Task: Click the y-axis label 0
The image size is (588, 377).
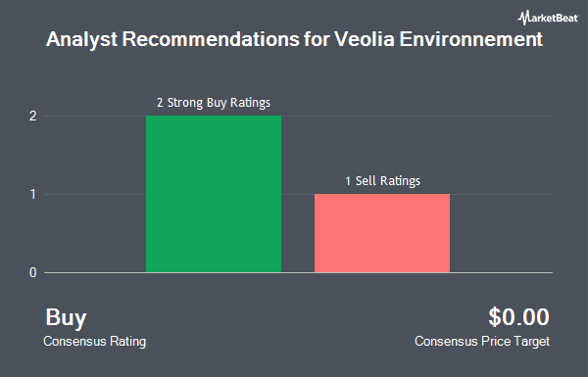Action: click(x=33, y=272)
